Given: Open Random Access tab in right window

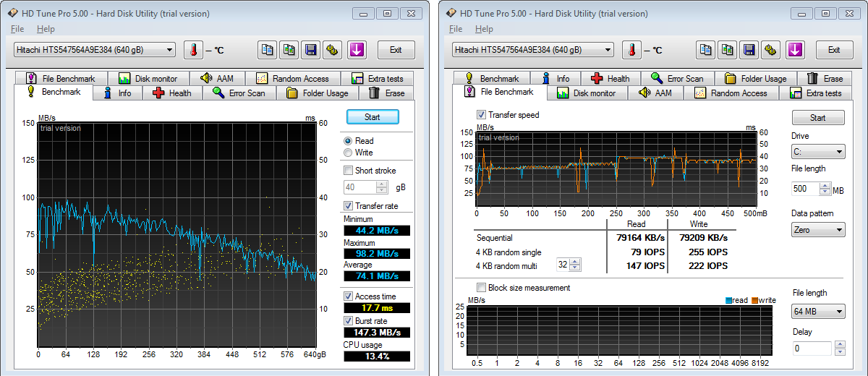Looking at the screenshot, I should click(x=731, y=93).
